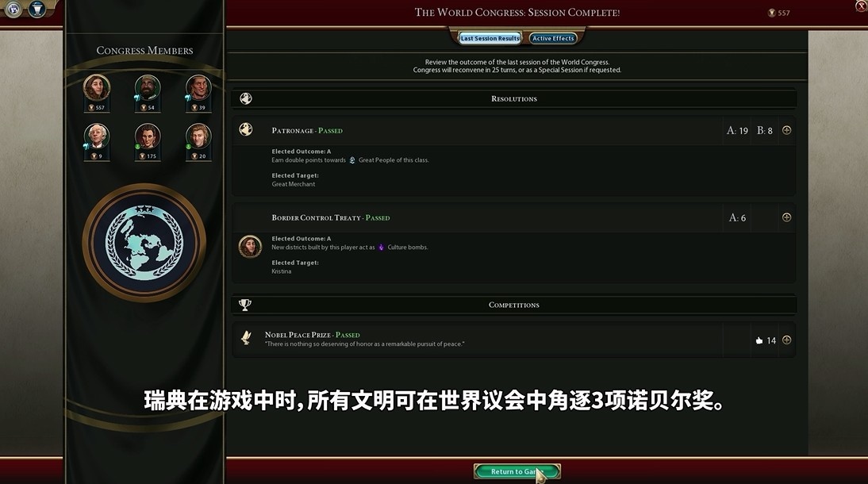Switch to the Last Session Results tab
868x484 pixels.
[x=490, y=38]
